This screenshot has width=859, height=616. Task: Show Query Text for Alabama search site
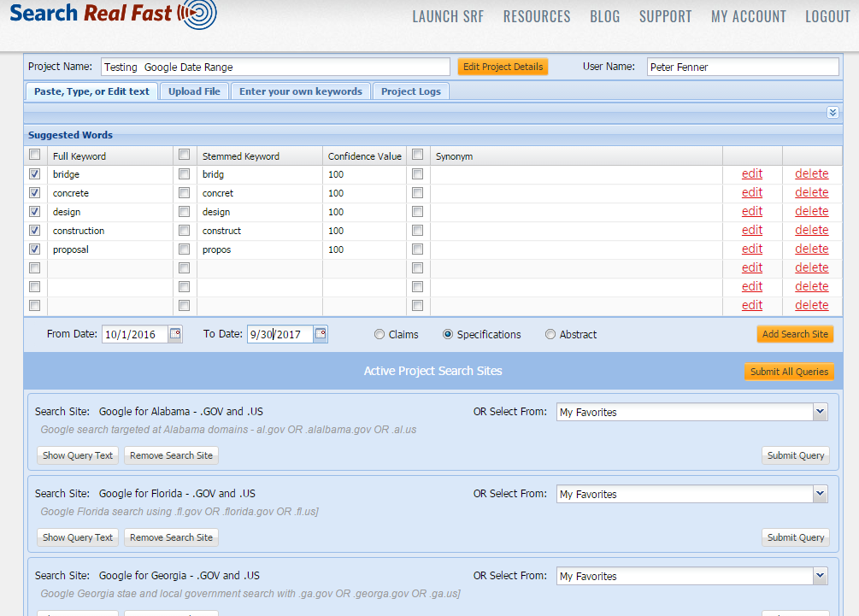[78, 455]
